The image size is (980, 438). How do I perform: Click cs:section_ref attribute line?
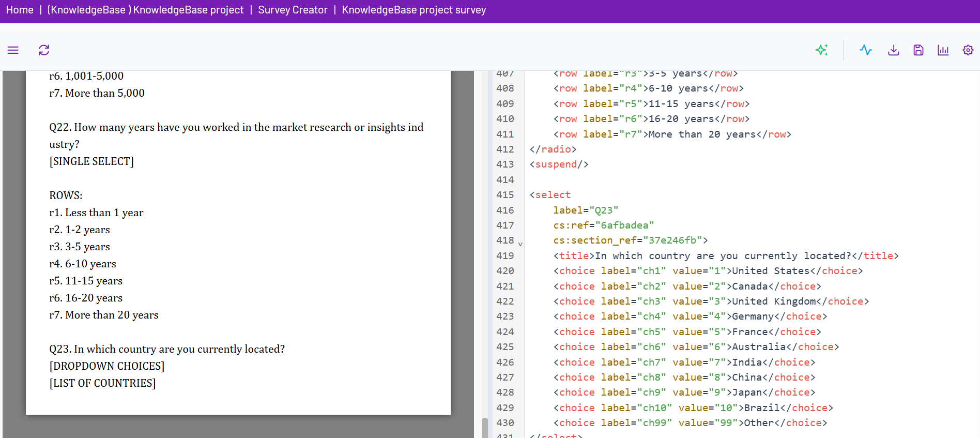pyautogui.click(x=631, y=240)
